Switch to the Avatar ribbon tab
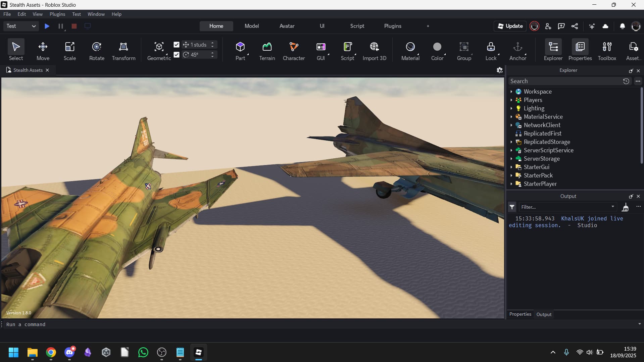Screen dimensions: 644x362 (287, 26)
